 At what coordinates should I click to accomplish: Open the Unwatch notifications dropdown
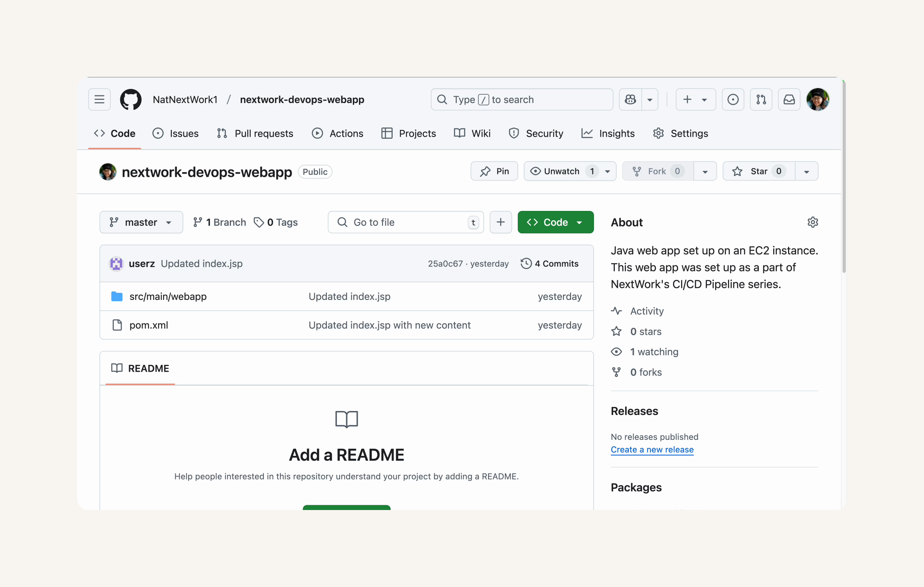click(570, 171)
